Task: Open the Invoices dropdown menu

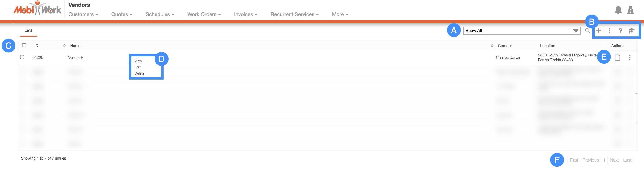Action: click(245, 14)
